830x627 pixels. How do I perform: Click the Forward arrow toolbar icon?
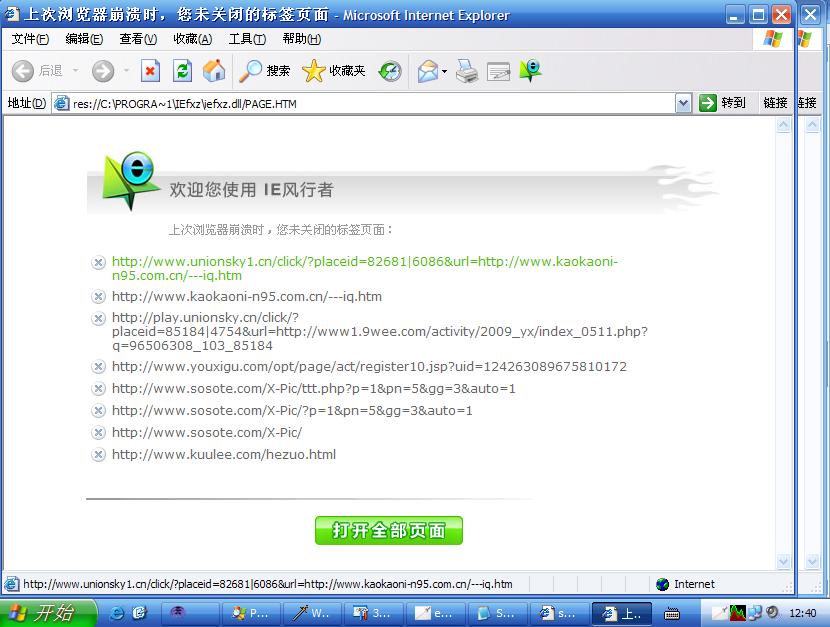pyautogui.click(x=103, y=71)
